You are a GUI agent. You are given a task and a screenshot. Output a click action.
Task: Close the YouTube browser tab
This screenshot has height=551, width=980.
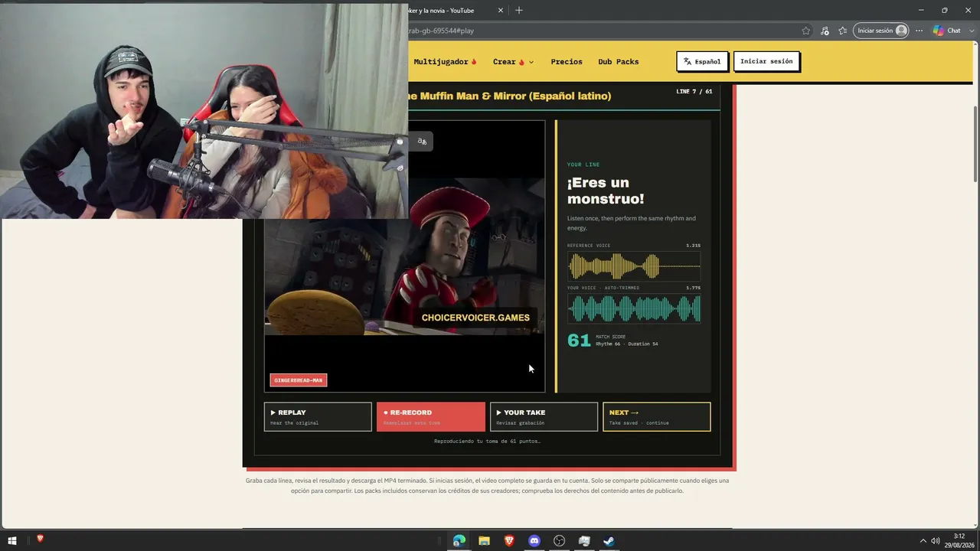point(501,10)
